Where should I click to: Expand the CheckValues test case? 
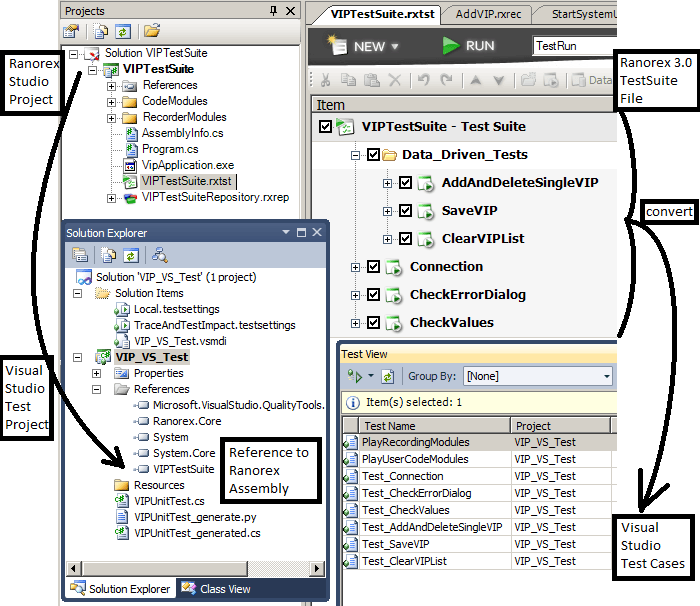[x=355, y=323]
